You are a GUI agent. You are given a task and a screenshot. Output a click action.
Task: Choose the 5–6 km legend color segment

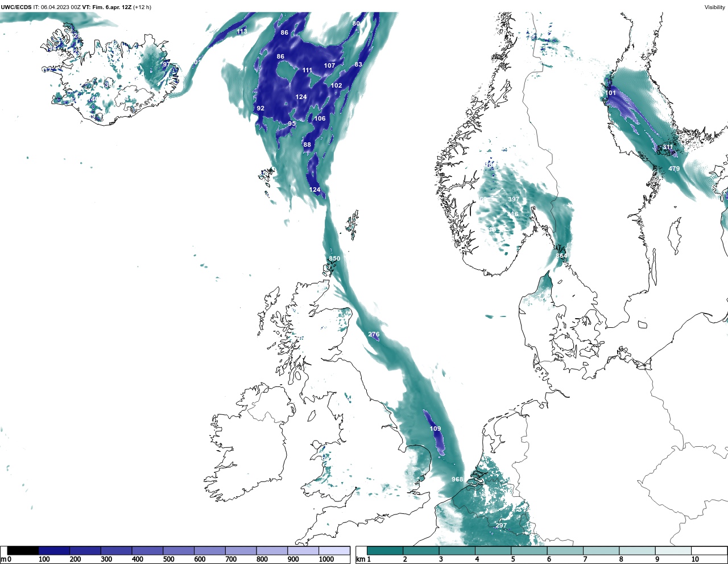(529, 550)
